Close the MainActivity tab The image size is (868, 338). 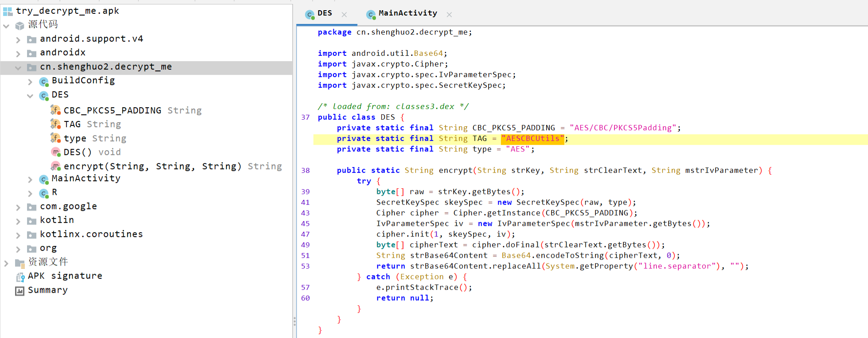click(x=449, y=15)
